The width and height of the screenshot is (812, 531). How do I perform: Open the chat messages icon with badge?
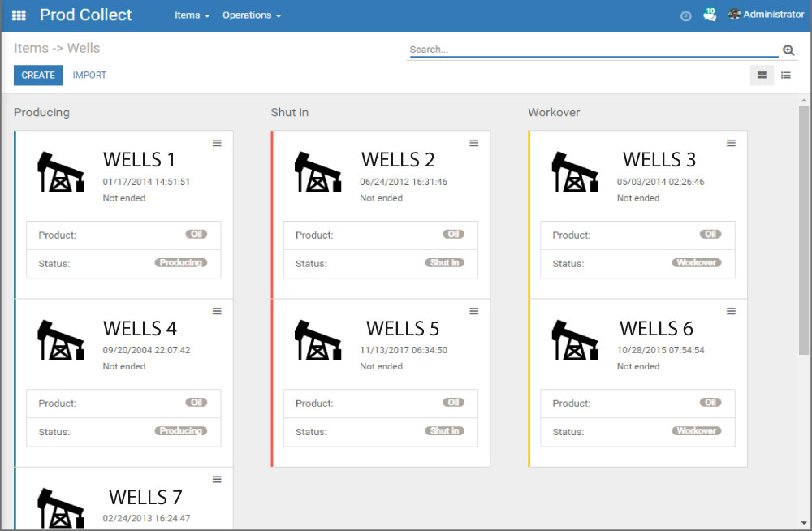pos(709,15)
